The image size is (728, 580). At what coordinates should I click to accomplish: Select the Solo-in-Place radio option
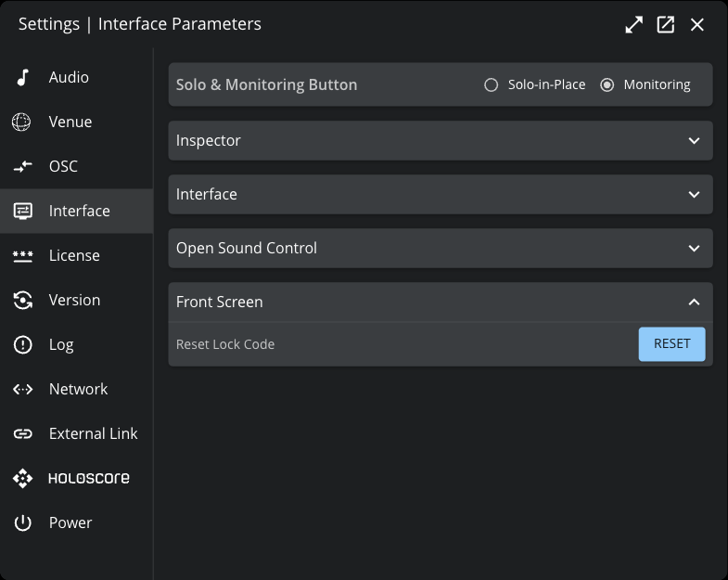[492, 84]
